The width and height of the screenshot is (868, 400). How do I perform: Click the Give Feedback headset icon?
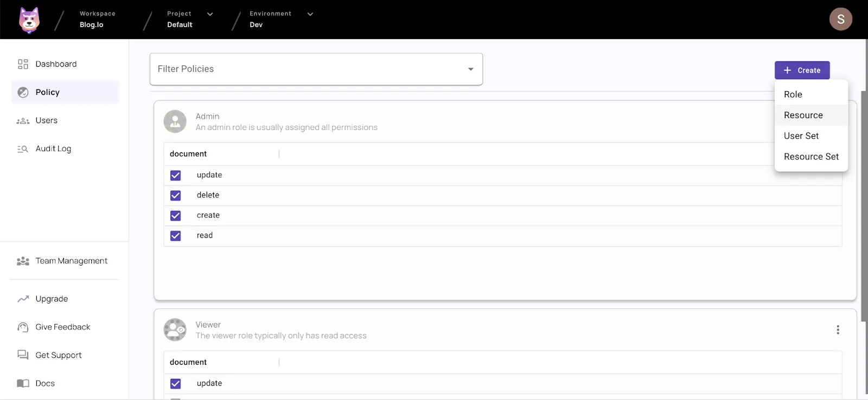[23, 327]
